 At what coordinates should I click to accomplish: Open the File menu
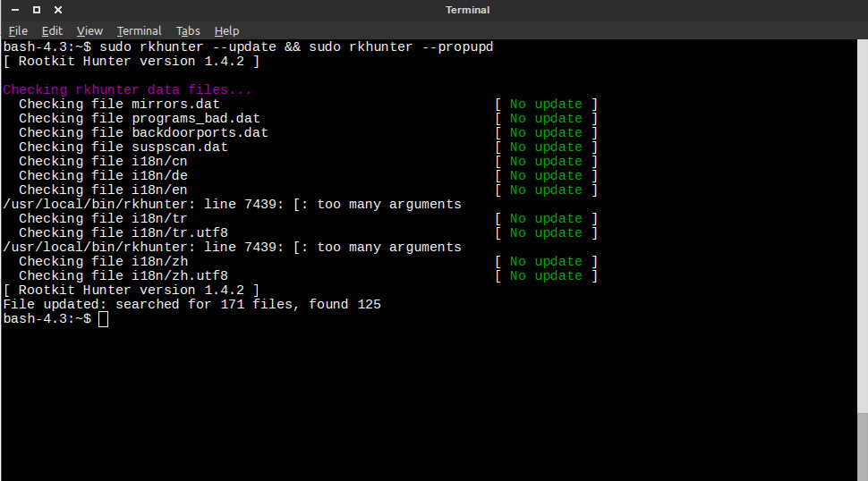point(18,30)
